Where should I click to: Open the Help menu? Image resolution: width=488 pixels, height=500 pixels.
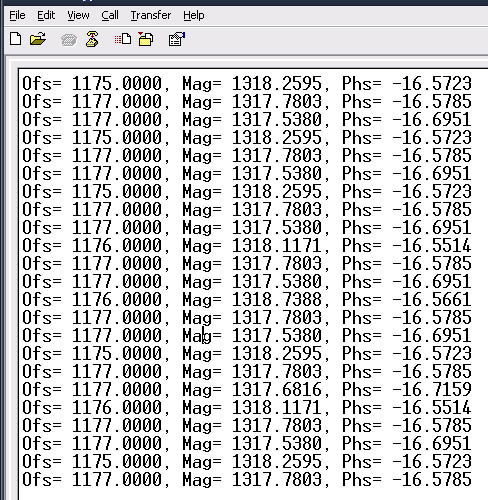[194, 15]
